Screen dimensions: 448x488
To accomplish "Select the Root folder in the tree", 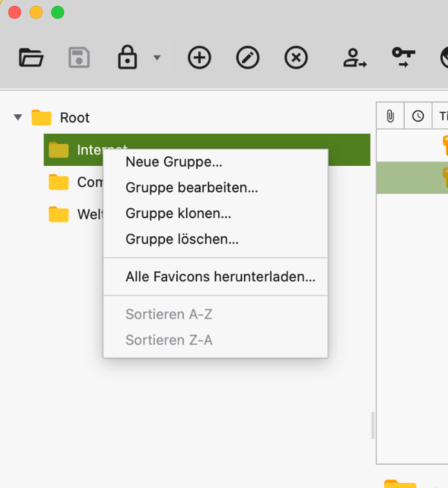I will pos(74,117).
